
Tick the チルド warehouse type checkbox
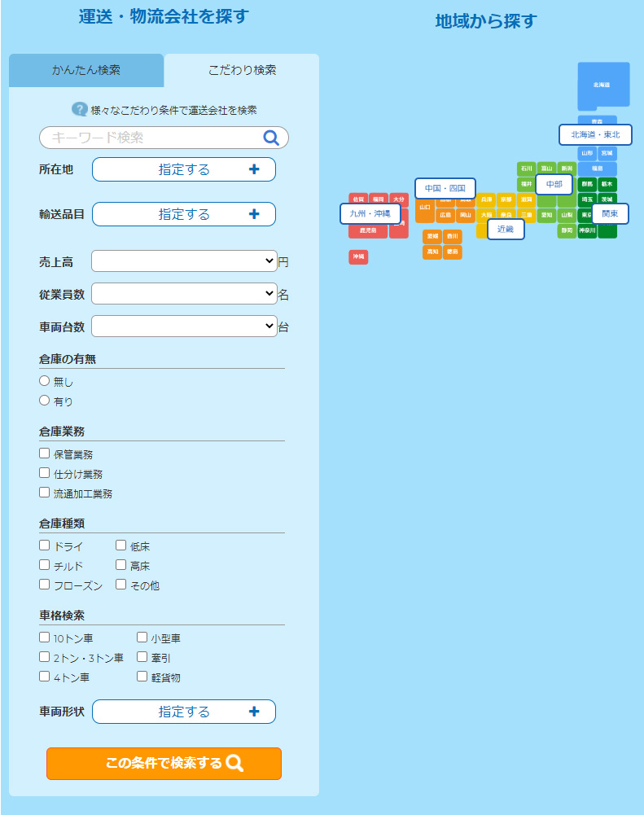click(x=44, y=565)
